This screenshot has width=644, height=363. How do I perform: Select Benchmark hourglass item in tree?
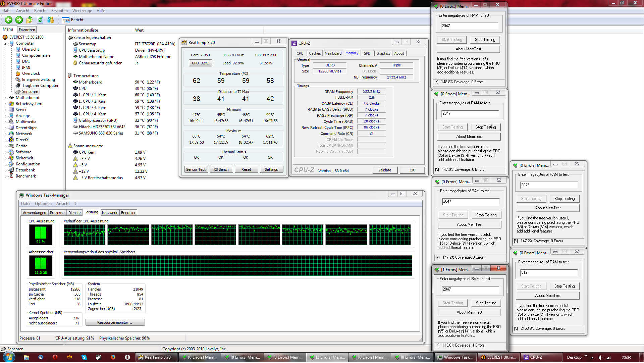click(x=25, y=176)
